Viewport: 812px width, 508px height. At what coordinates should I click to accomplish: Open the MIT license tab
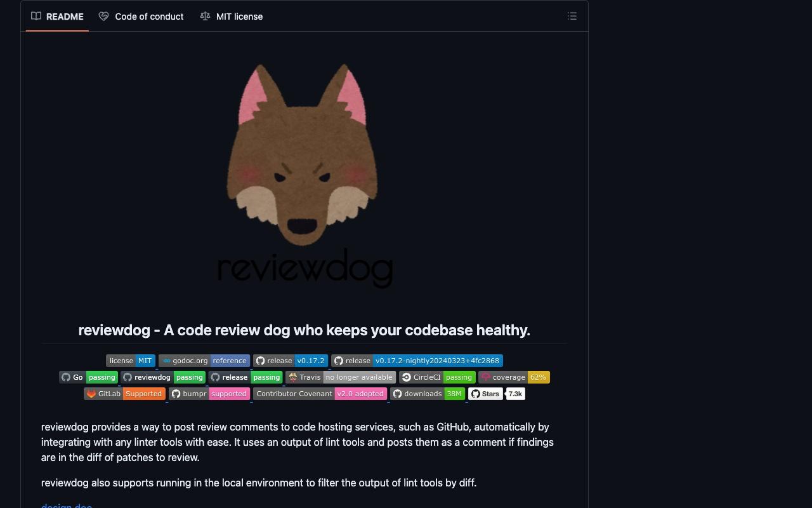(x=231, y=17)
